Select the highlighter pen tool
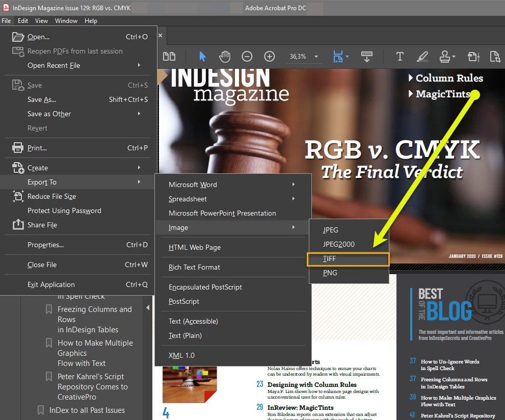The width and height of the screenshot is (505, 420). tap(422, 57)
